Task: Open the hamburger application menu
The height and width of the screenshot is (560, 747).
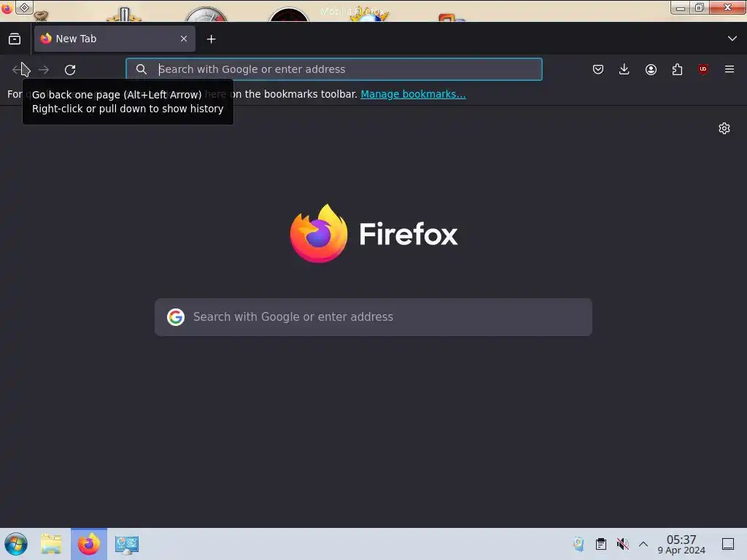Action: click(729, 69)
